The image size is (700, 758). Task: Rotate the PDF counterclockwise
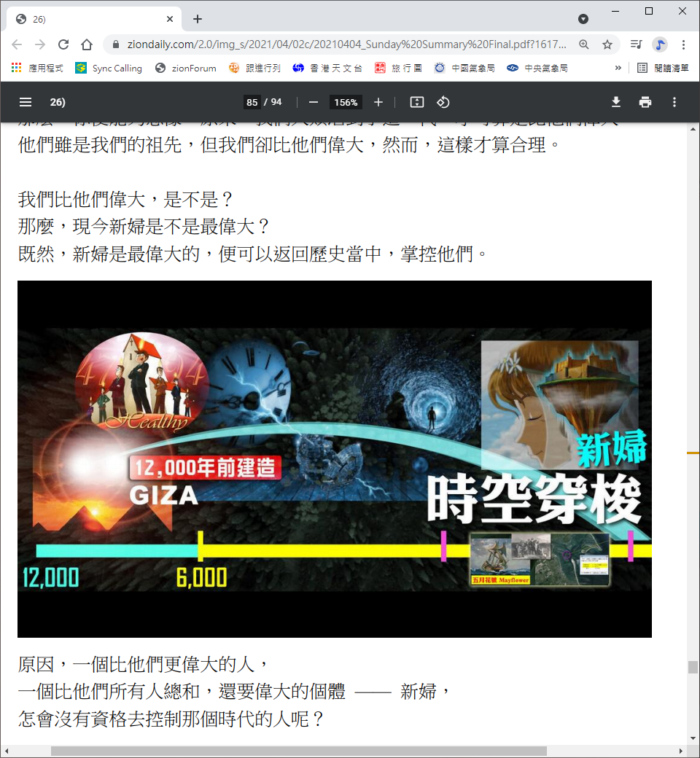pyautogui.click(x=443, y=102)
